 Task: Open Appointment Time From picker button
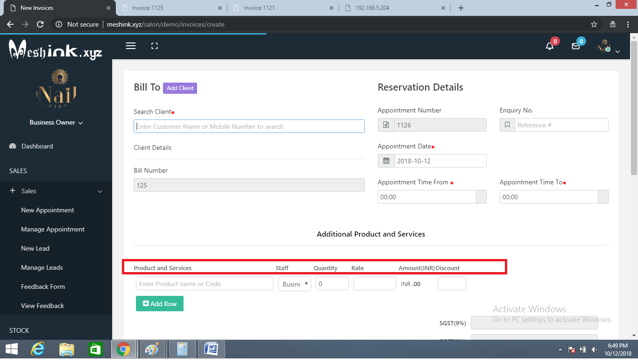coord(481,197)
